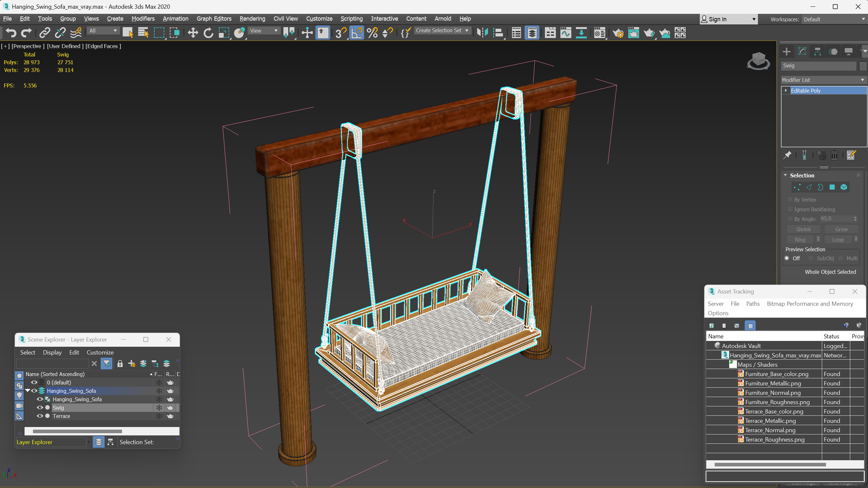Toggle visibility eye of 0 (default) layer
The image size is (868, 488).
pos(34,382)
